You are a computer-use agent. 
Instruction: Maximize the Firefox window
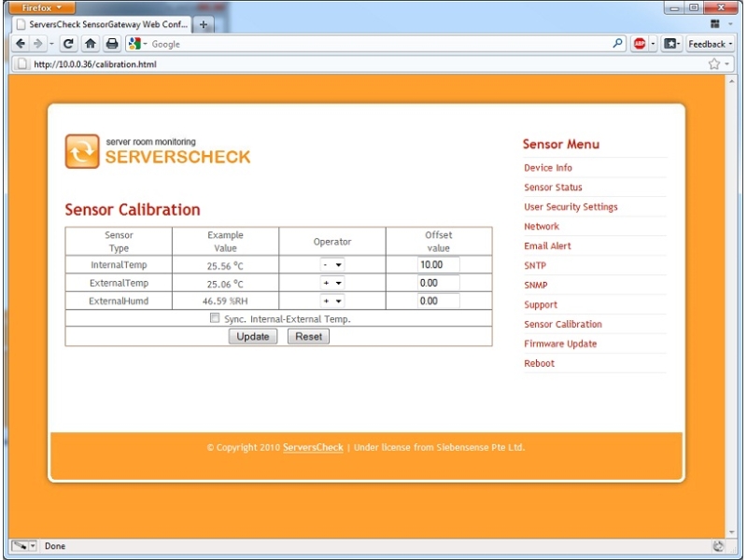pyautogui.click(x=694, y=7)
